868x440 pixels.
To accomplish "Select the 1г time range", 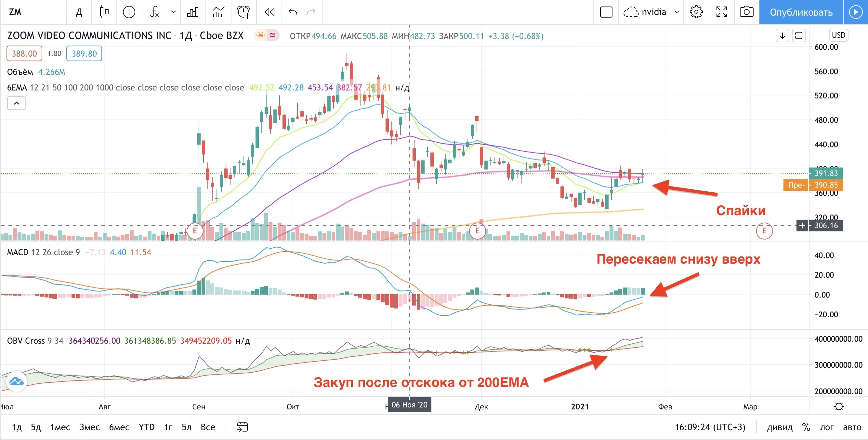I will (168, 427).
